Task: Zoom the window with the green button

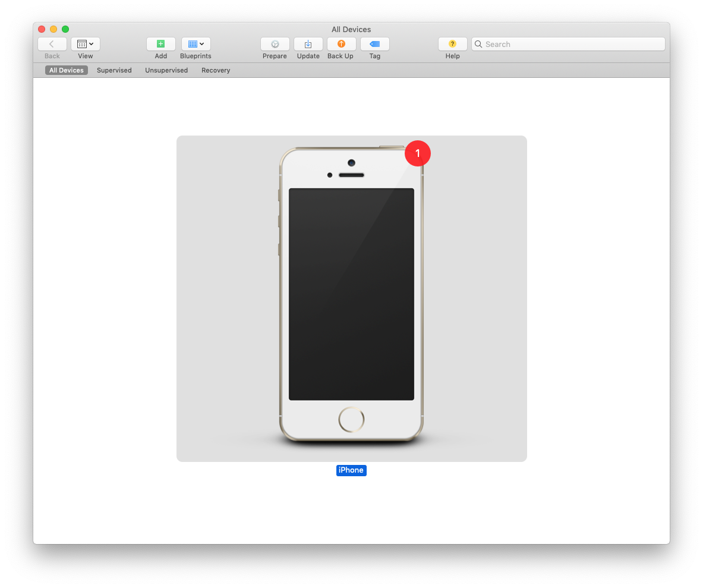Action: 65,29
